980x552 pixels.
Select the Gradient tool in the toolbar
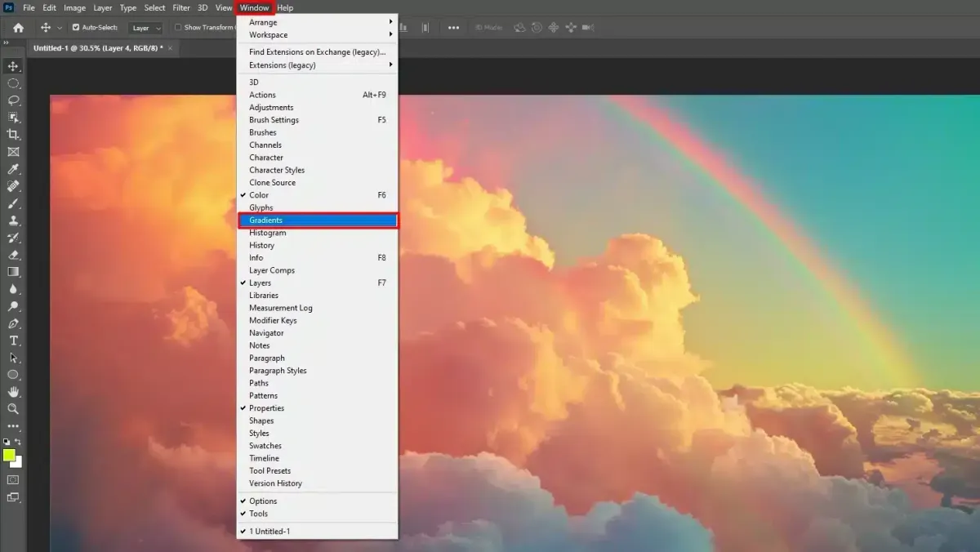pyautogui.click(x=13, y=272)
